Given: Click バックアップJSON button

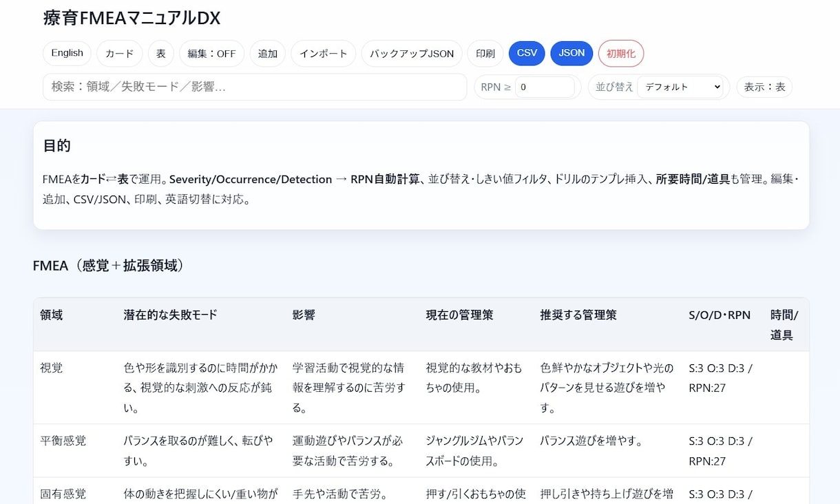Looking at the screenshot, I should coord(412,53).
